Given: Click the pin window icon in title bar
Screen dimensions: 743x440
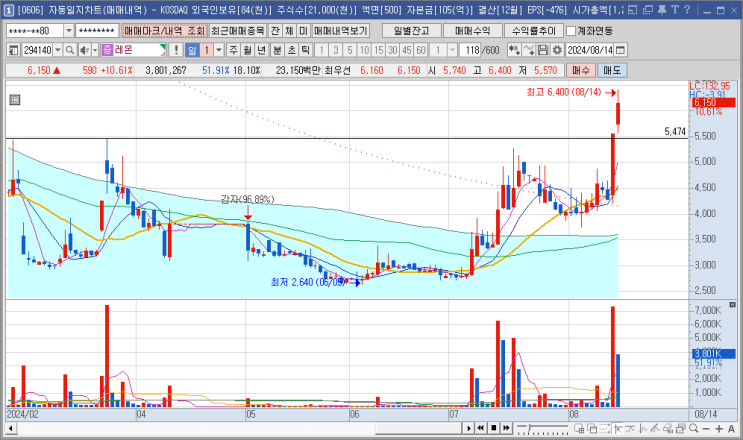Looking at the screenshot, I should (662, 9).
